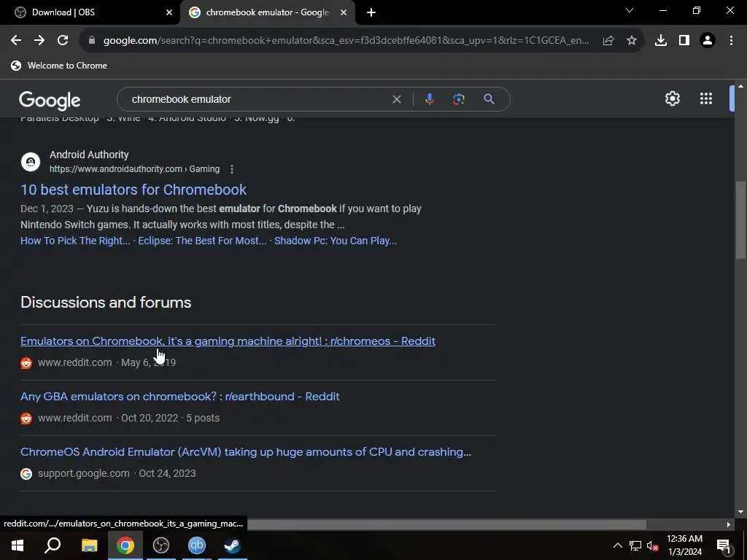This screenshot has width=747, height=560.
Task: Open Windows taskbar search
Action: [x=53, y=545]
